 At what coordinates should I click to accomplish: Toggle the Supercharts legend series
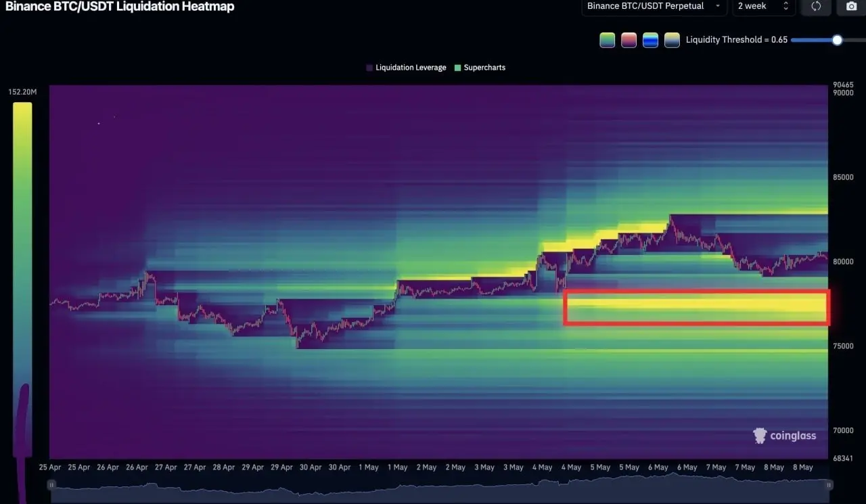[480, 68]
